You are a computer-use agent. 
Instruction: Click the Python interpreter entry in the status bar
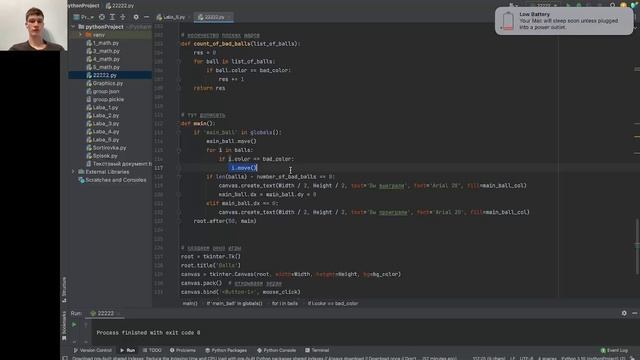[593, 358]
